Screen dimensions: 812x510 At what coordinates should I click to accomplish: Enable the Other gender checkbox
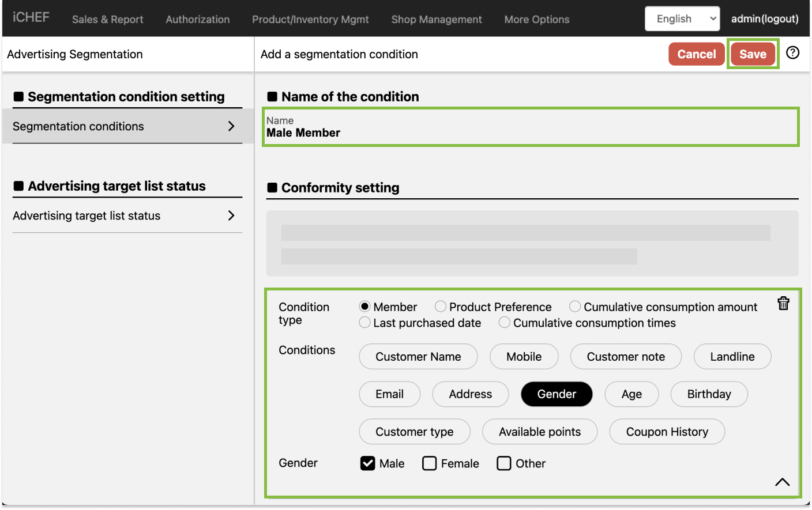503,463
